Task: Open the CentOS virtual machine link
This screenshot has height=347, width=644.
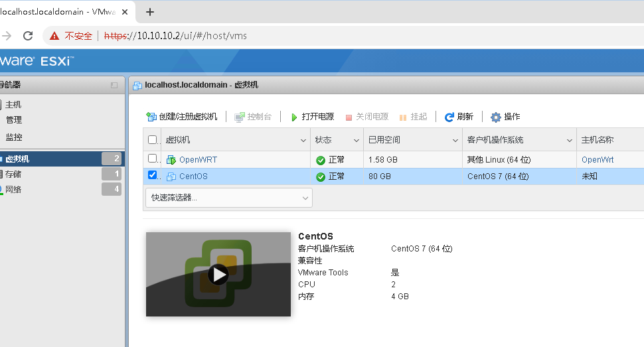Action: 193,176
